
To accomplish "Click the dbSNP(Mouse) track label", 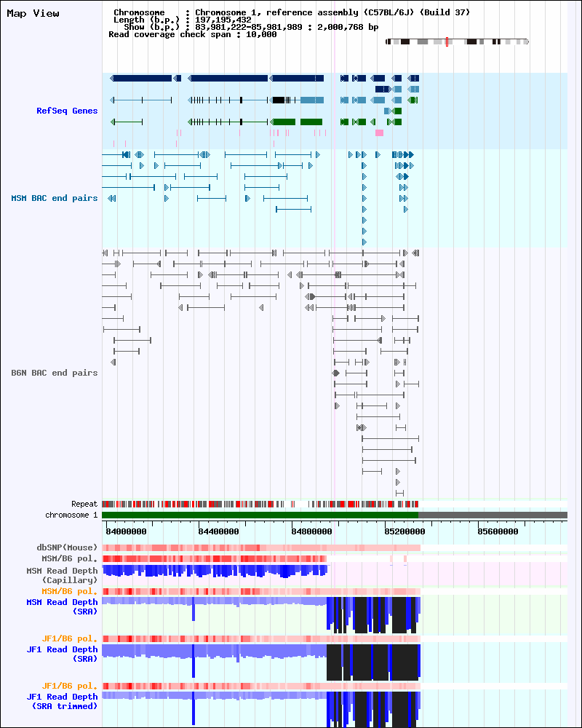I will pos(67,547).
